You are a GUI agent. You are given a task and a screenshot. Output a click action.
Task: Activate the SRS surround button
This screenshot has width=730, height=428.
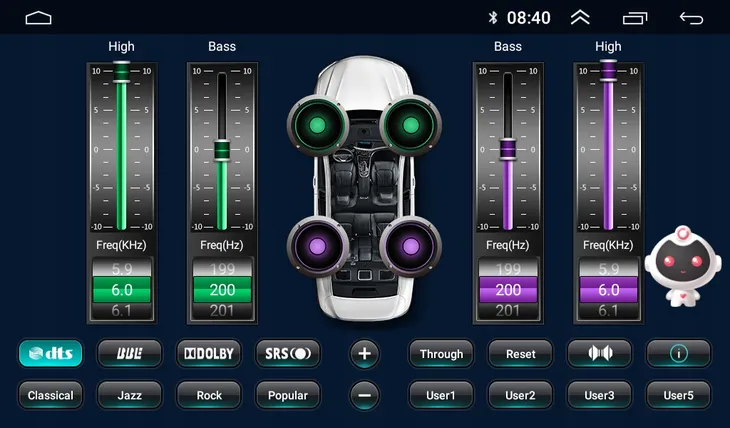pyautogui.click(x=288, y=353)
